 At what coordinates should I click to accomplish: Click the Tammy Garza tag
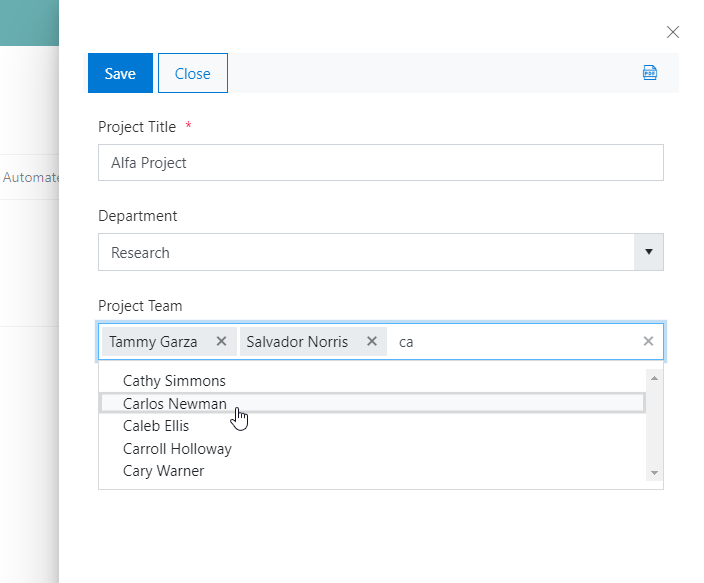click(x=153, y=341)
